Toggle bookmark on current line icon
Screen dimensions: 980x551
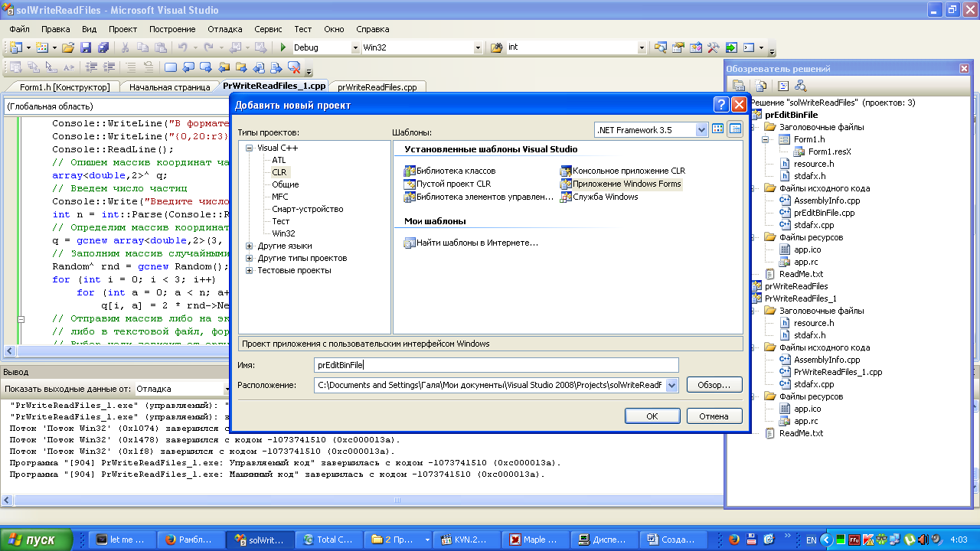click(171, 67)
